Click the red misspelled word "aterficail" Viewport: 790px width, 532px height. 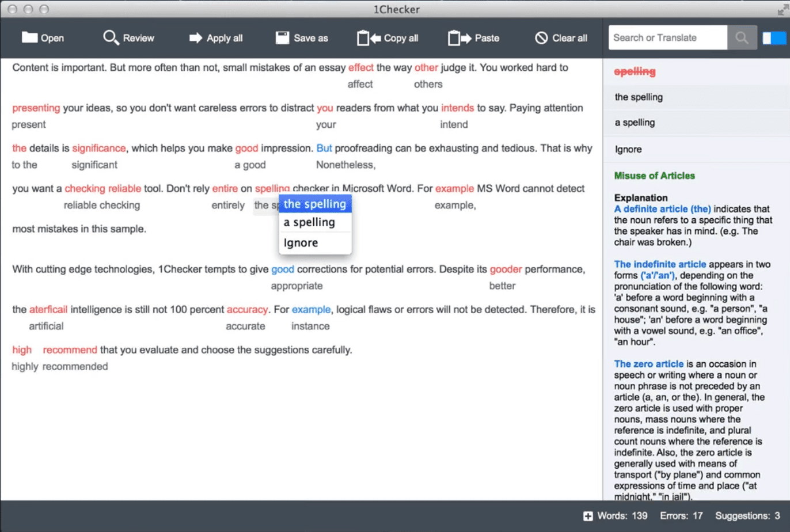coord(48,310)
